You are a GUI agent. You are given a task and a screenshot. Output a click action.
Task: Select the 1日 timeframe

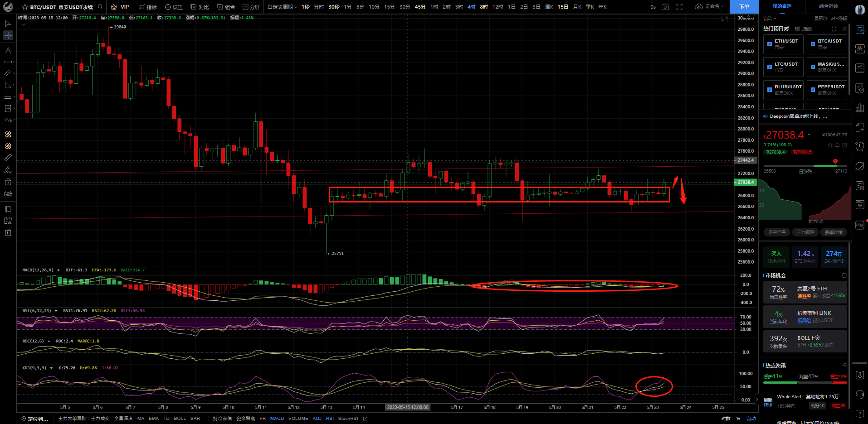tap(512, 7)
